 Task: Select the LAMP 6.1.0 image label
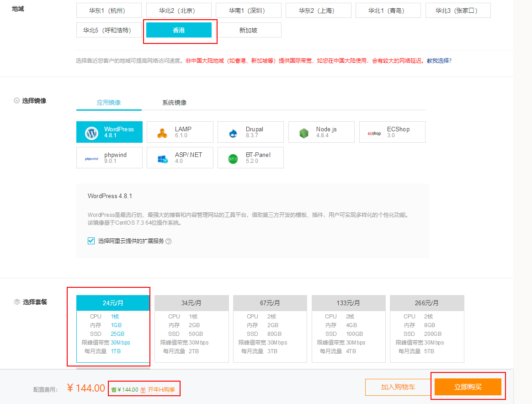(183, 132)
